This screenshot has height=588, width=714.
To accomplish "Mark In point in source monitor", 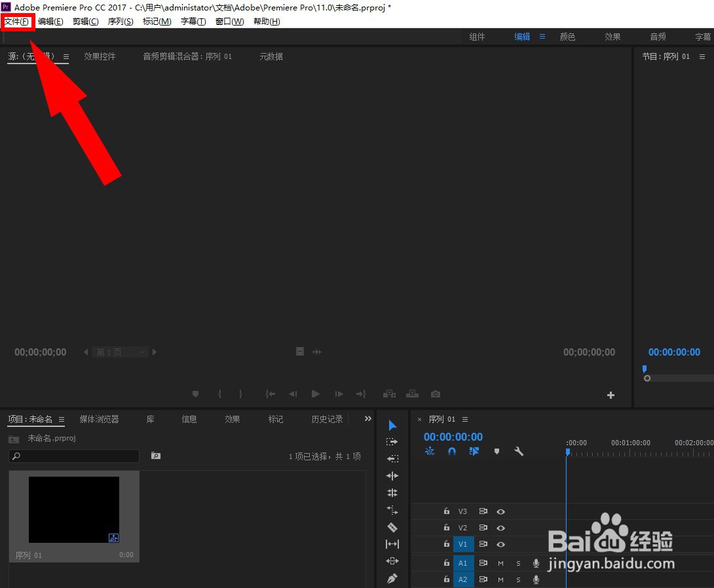I will [x=220, y=394].
